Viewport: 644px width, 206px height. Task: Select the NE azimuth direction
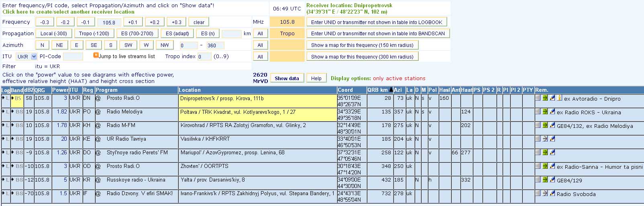coord(59,45)
